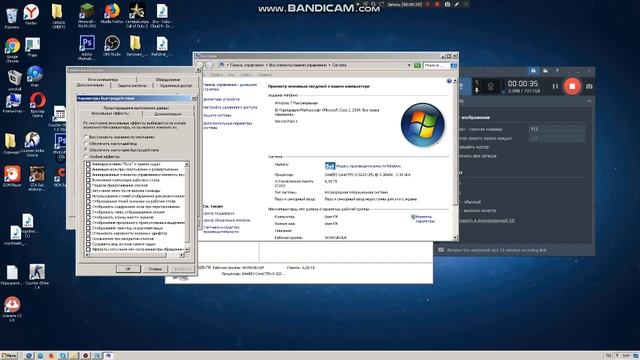The height and width of the screenshot is (360, 640).
Task: Select the Call of Duty 2 desktop shortcut
Action: 137,16
